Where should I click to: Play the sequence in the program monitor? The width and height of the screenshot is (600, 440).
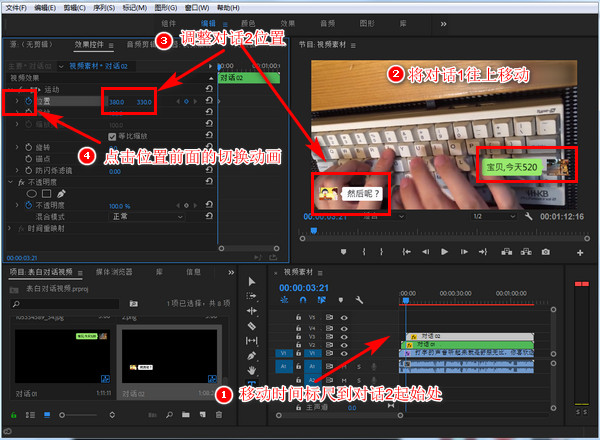pyautogui.click(x=444, y=252)
